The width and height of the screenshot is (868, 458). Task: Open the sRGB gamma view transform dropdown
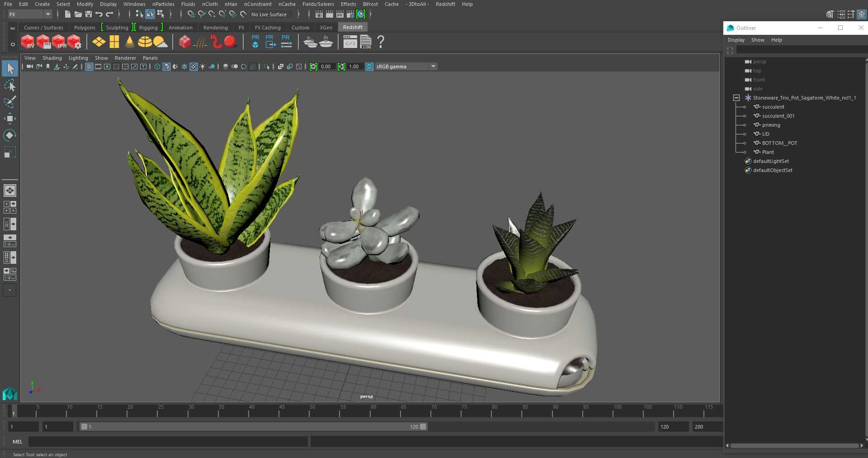pyautogui.click(x=406, y=67)
